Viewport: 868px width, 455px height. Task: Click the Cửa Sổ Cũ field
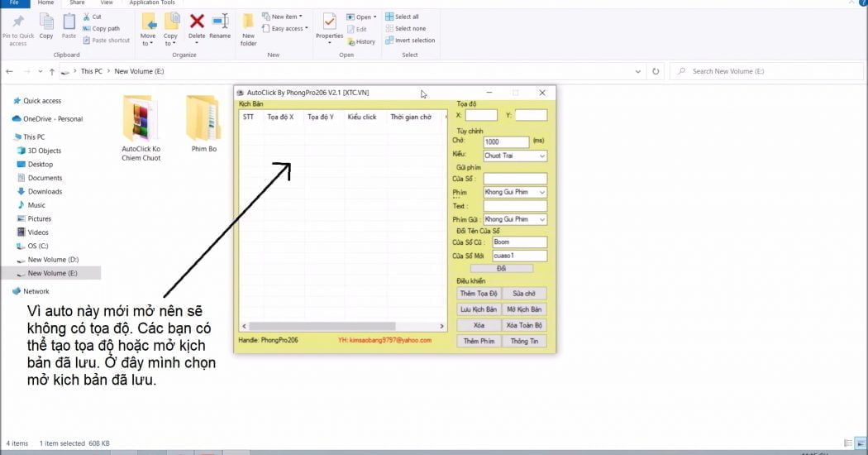pyautogui.click(x=520, y=242)
